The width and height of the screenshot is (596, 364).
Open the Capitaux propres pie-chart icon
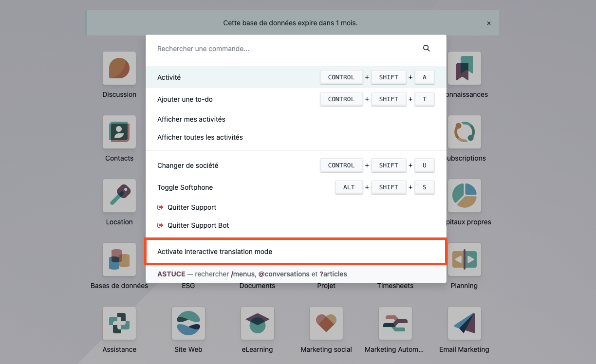[465, 196]
